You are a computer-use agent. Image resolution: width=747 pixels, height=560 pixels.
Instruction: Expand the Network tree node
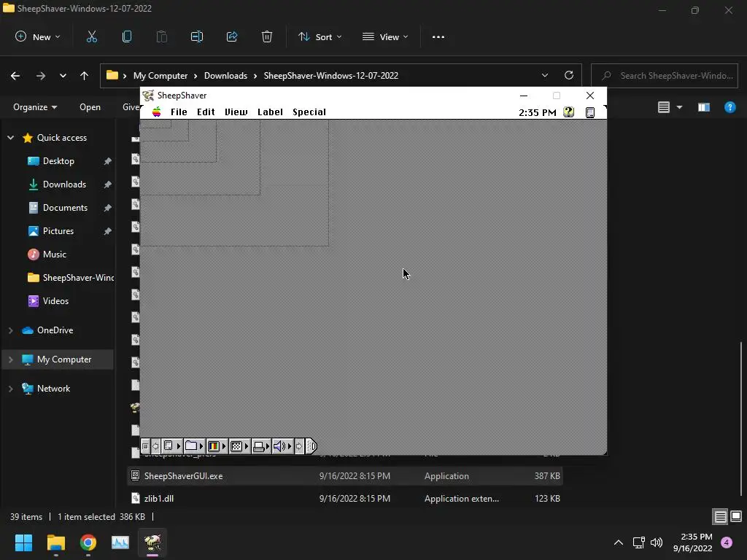tap(10, 389)
